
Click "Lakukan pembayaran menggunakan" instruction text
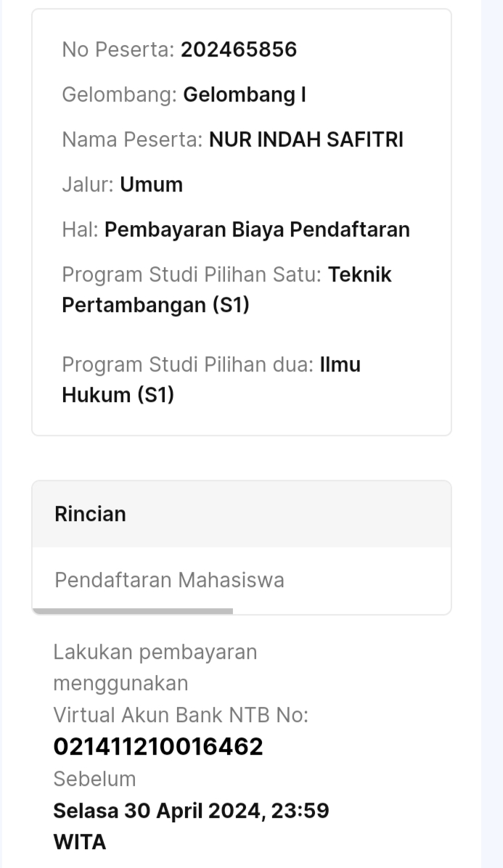click(155, 668)
